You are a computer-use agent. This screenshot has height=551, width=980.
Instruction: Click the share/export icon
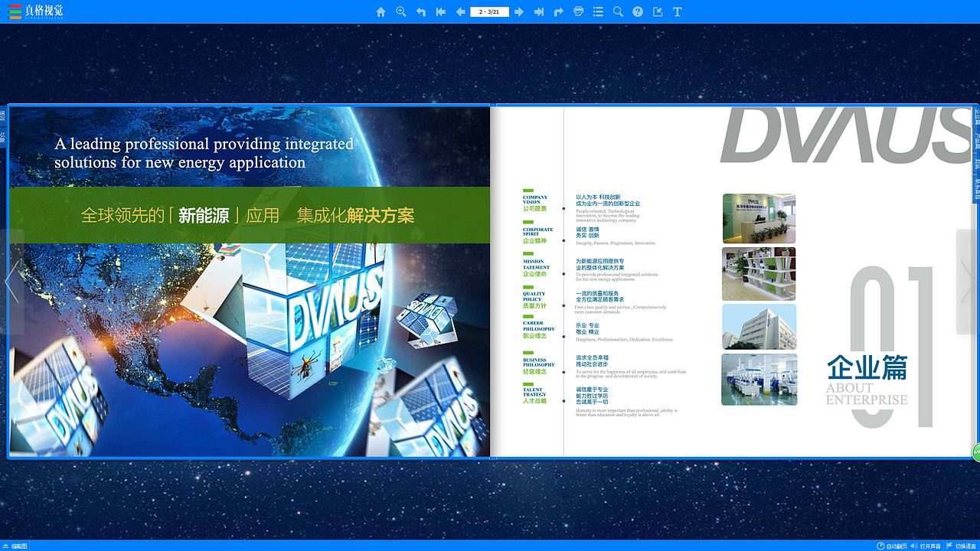pos(658,11)
